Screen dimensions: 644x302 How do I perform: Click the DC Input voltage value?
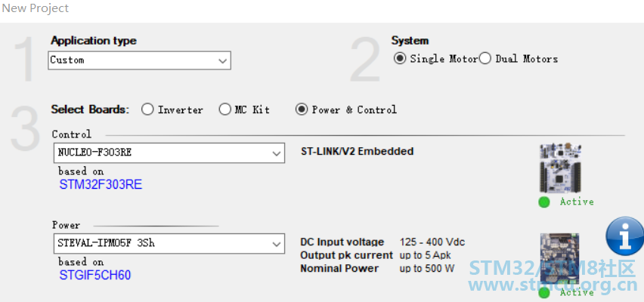[432, 242]
